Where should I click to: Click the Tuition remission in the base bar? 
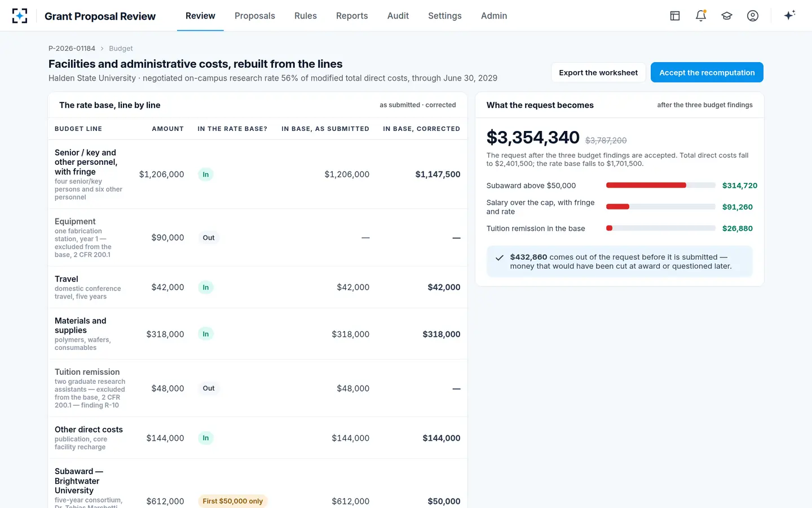[x=661, y=228]
